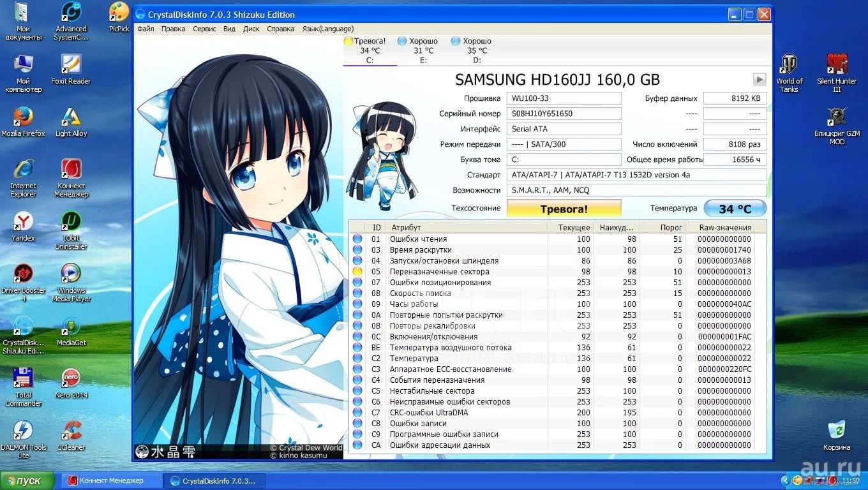Click the World of Tanks desktop icon

click(789, 74)
